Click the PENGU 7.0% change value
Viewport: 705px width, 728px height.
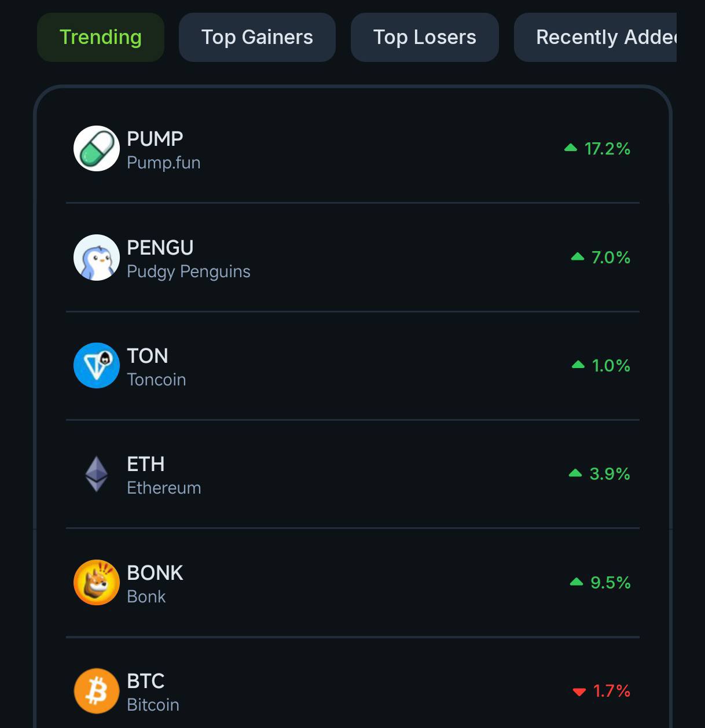click(611, 258)
